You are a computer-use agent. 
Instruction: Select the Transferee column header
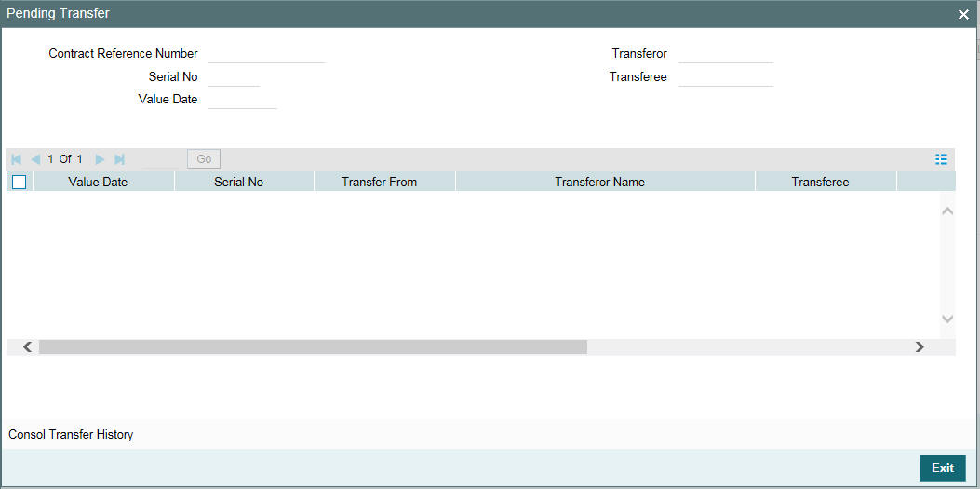click(x=826, y=182)
